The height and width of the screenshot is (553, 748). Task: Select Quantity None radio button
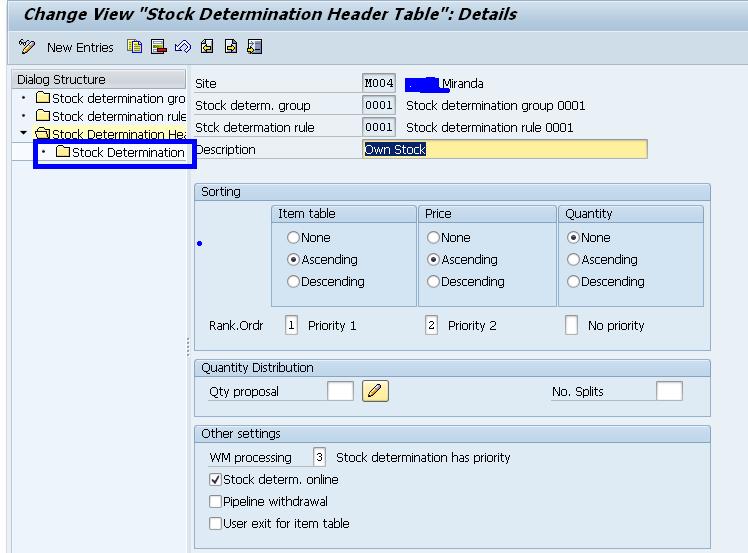(573, 237)
